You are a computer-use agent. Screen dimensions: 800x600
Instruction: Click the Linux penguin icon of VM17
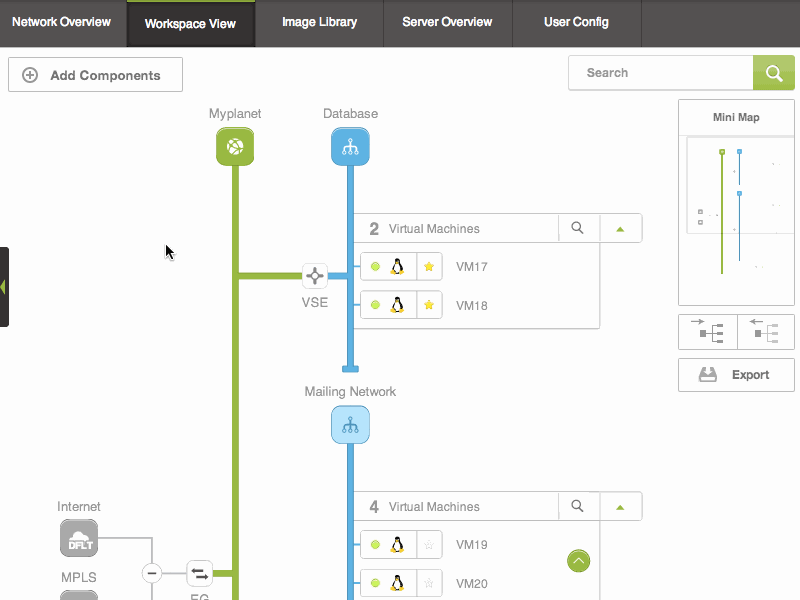[397, 266]
